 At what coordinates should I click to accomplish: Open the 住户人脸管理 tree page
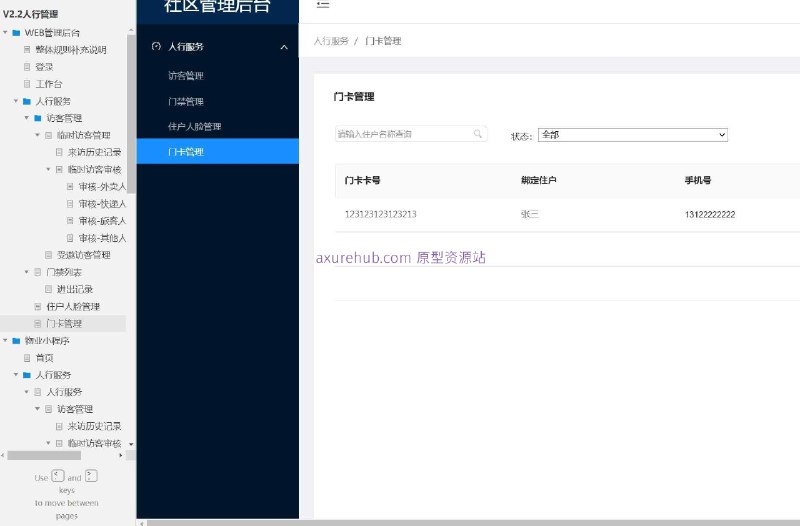pos(73,306)
